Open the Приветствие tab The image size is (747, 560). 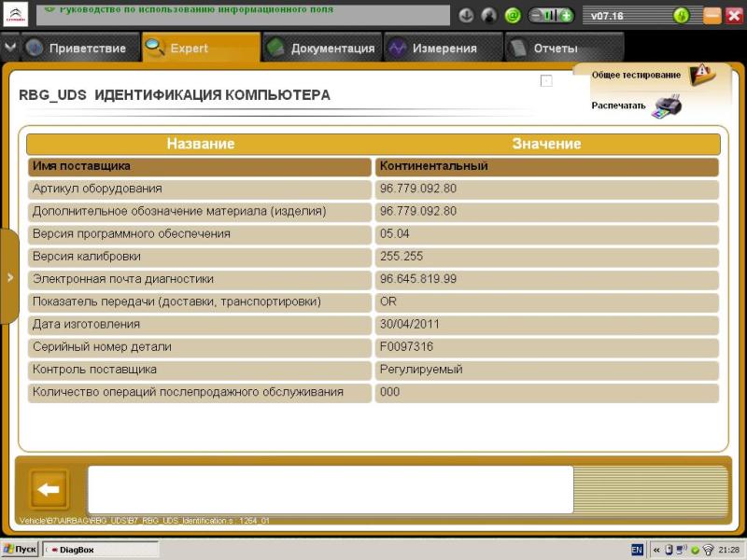click(x=80, y=48)
